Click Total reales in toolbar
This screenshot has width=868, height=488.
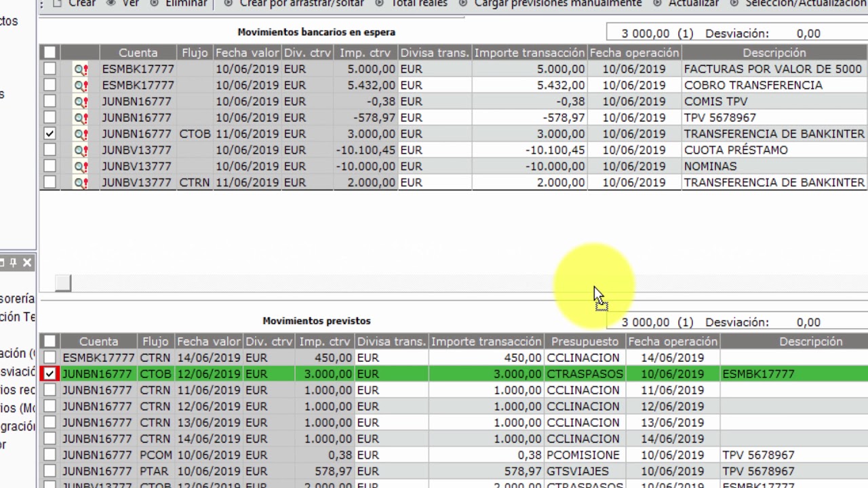[411, 3]
